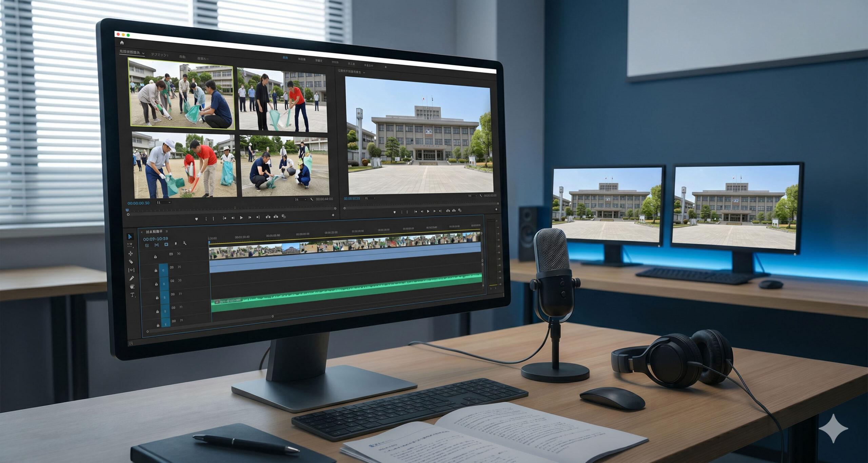Open the source monitor zoom level dropdown
The width and height of the screenshot is (868, 463).
point(164,203)
